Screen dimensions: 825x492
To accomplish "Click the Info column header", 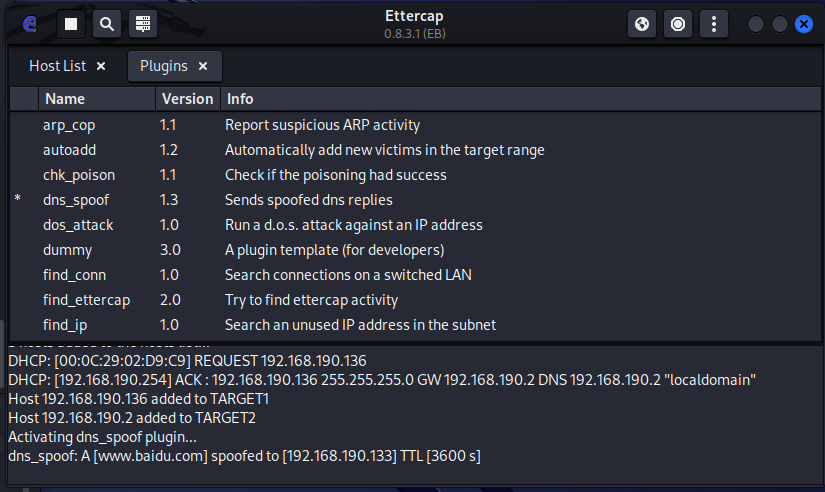I will (x=240, y=99).
